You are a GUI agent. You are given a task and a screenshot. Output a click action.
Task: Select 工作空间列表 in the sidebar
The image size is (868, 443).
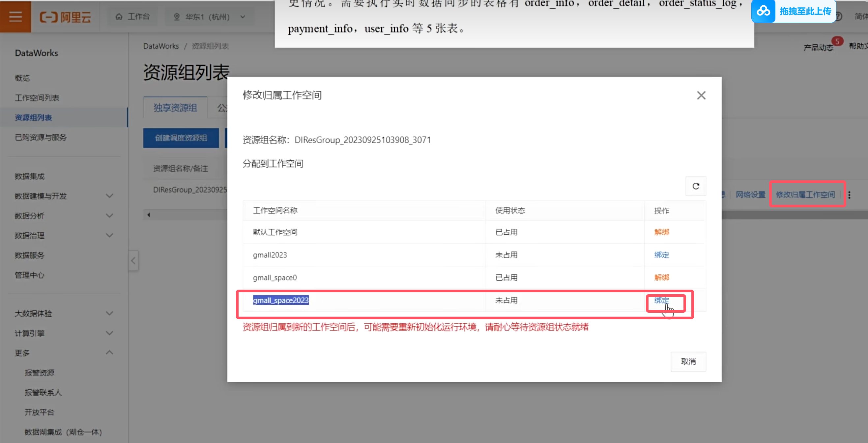point(37,98)
